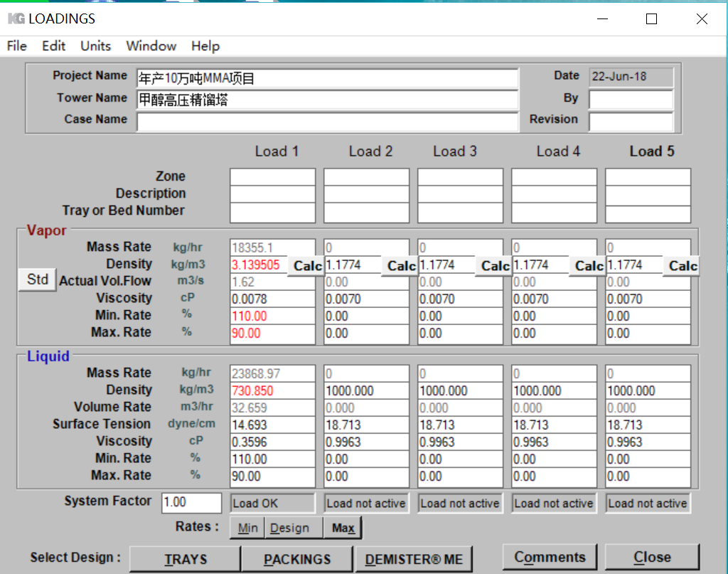This screenshot has width=728, height=574.
Task: Click the Calc button for Load 1 density
Action: point(307,266)
